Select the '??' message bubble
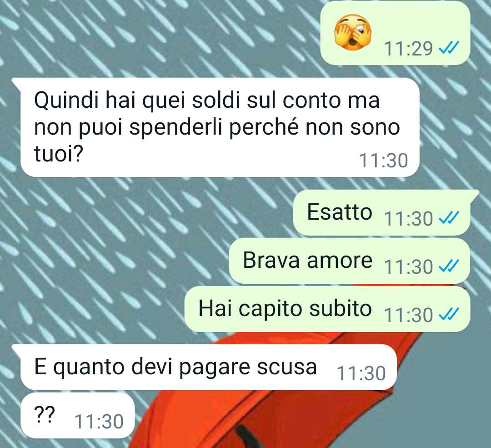The image size is (491, 448). click(x=78, y=415)
